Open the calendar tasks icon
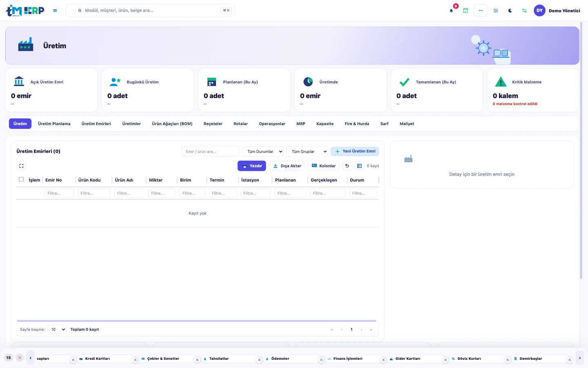This screenshot has height=368, width=588. point(465,11)
